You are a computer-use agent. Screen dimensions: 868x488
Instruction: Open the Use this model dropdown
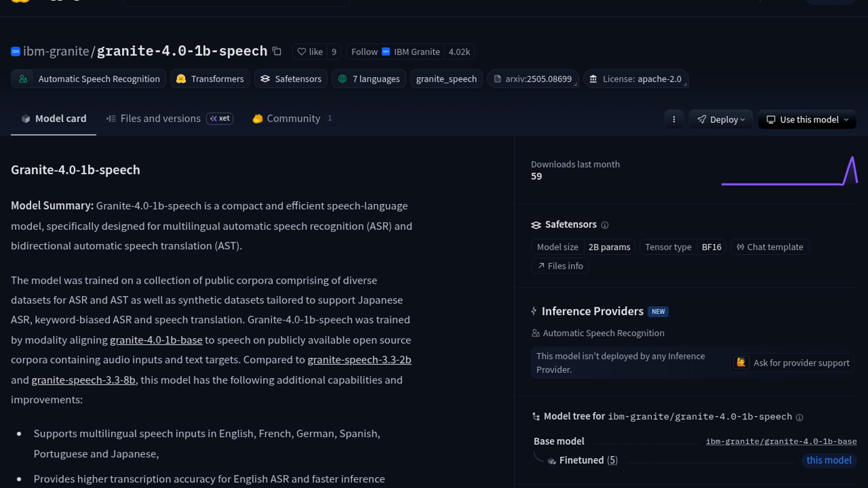pyautogui.click(x=807, y=120)
